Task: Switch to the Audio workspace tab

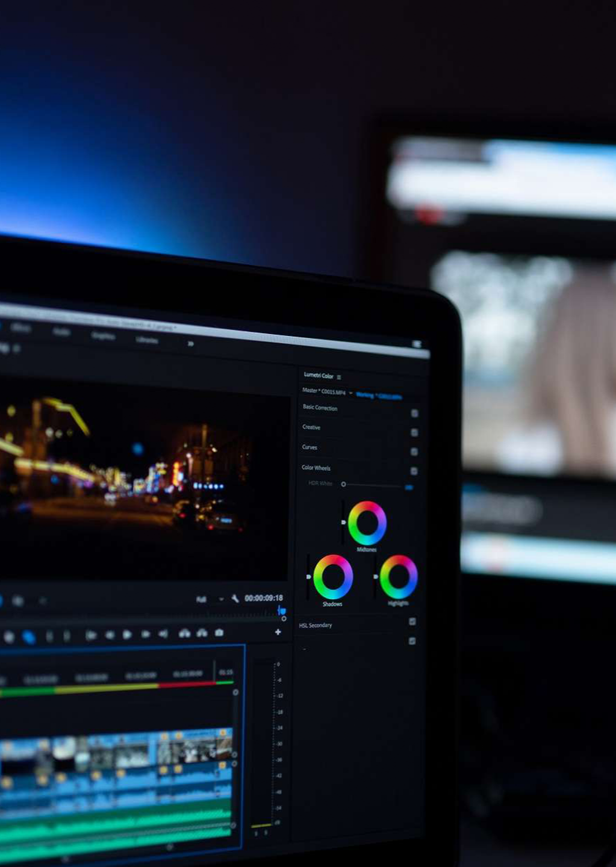Action: click(61, 331)
